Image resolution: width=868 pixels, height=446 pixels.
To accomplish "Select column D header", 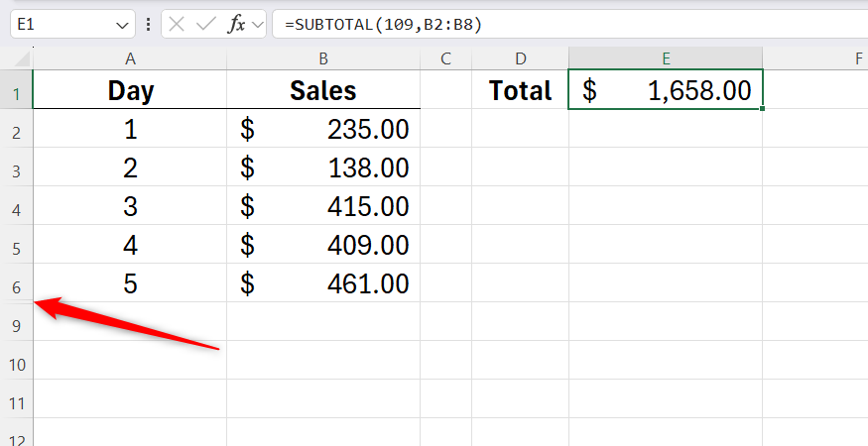I will 521,58.
